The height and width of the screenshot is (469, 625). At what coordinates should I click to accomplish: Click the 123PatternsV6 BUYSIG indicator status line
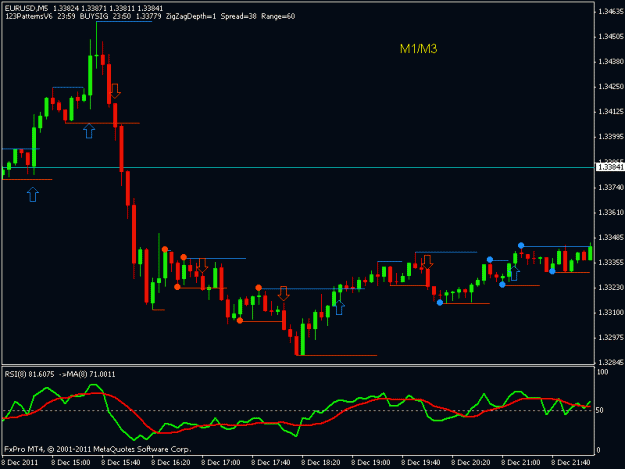point(150,16)
